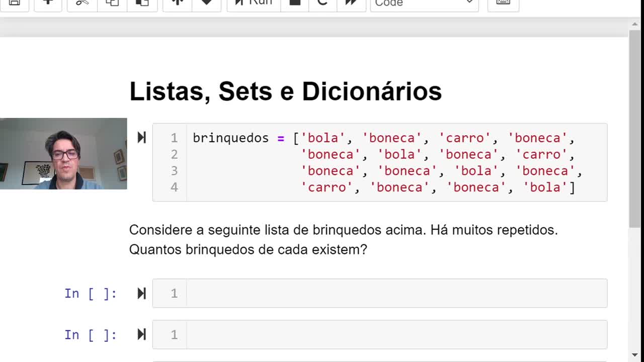
Task: Click inside the brinquedos code cell
Action: [380, 162]
